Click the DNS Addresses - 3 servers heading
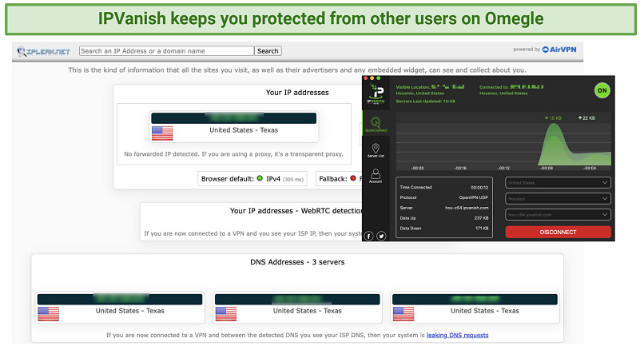Screen dimensions: 644x362 pos(297,262)
